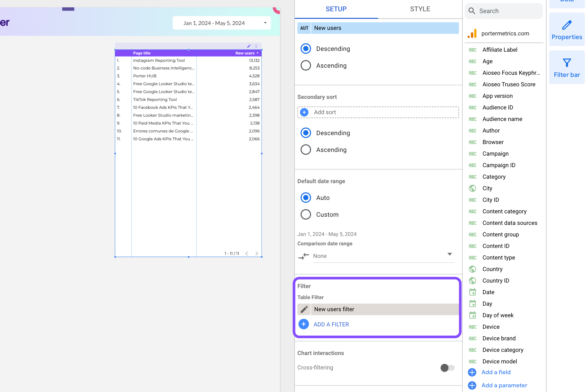Click the globe icon next to the City field

click(473, 188)
